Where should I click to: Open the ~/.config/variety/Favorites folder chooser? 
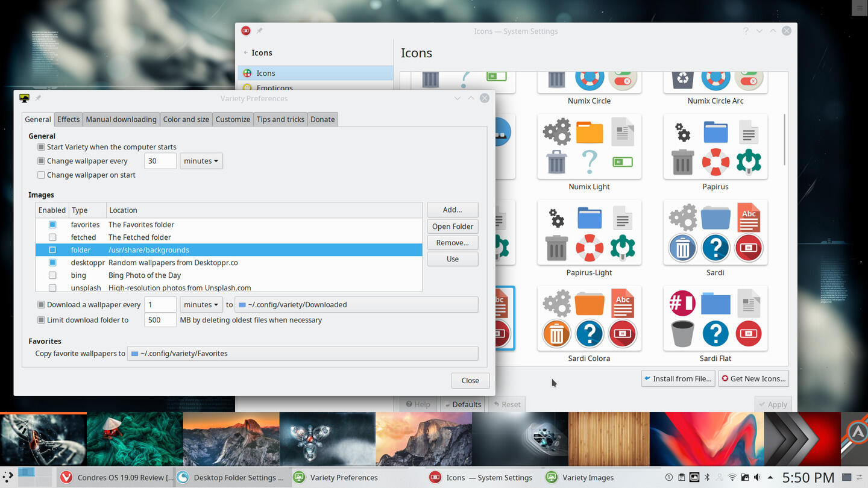click(x=303, y=354)
